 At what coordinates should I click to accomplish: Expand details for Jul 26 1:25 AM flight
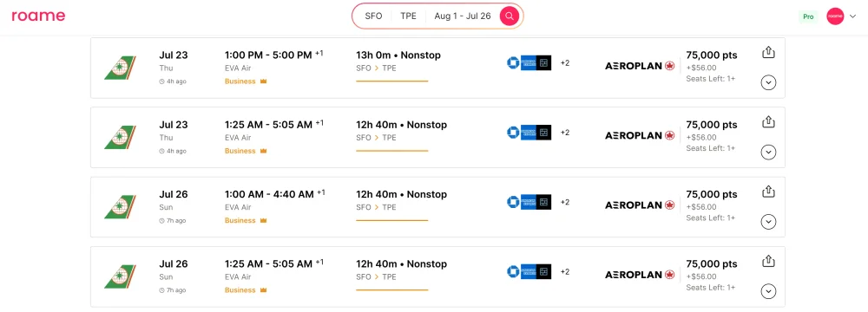pyautogui.click(x=768, y=291)
